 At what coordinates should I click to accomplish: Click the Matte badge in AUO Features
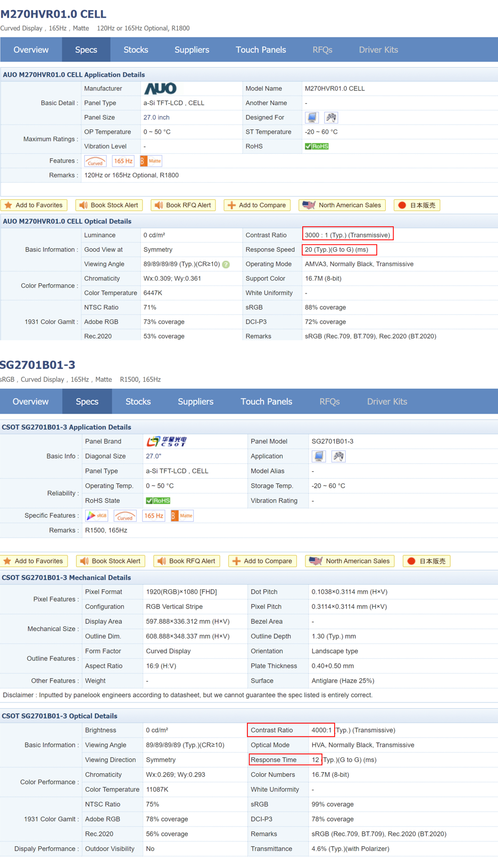point(151,161)
